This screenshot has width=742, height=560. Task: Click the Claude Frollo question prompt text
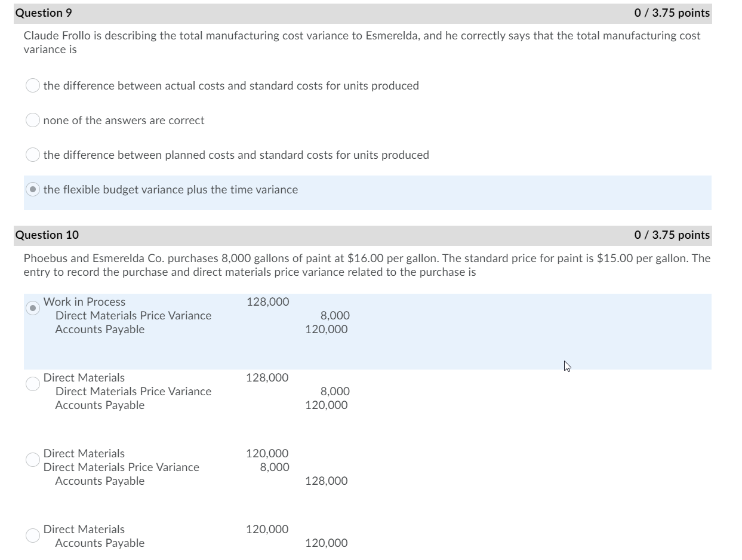click(362, 42)
